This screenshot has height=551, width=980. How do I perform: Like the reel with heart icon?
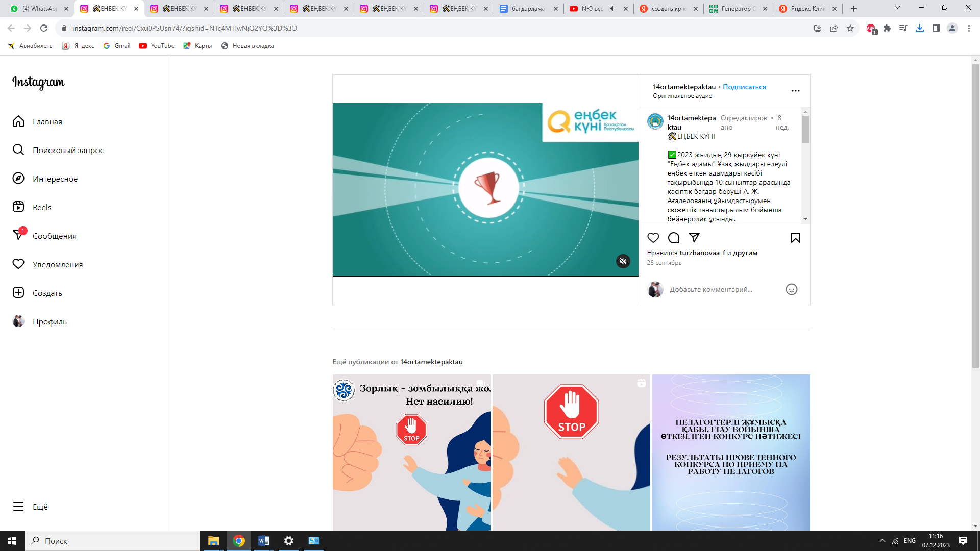(x=653, y=238)
